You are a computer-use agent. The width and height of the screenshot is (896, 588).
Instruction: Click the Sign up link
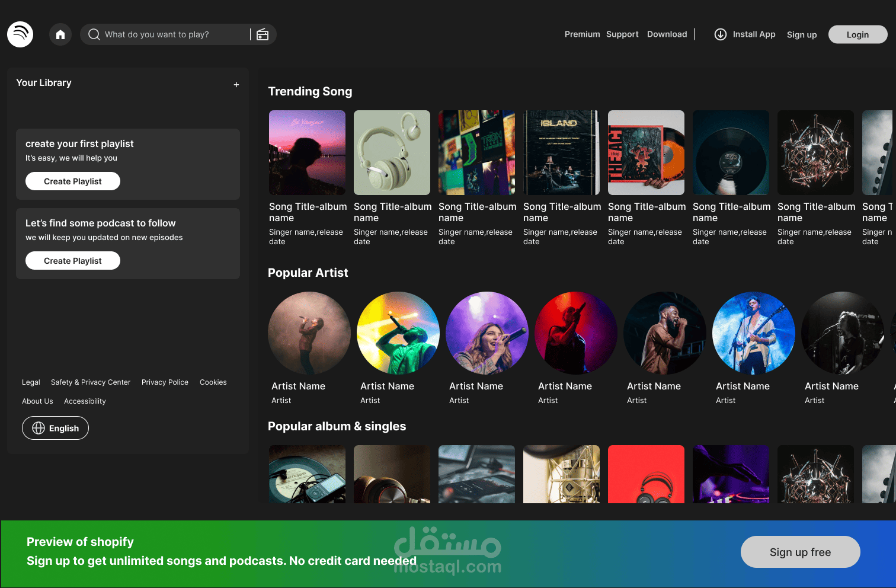(x=802, y=35)
